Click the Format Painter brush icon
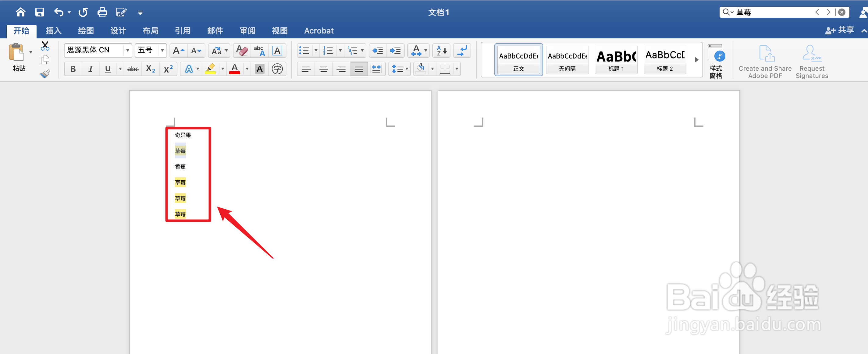This screenshot has width=868, height=354. (x=45, y=74)
